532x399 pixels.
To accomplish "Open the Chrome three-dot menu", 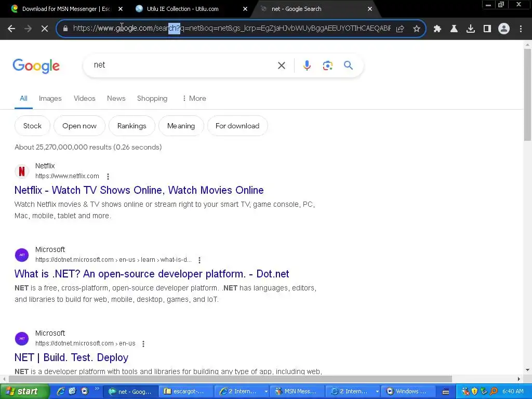I will point(521,29).
